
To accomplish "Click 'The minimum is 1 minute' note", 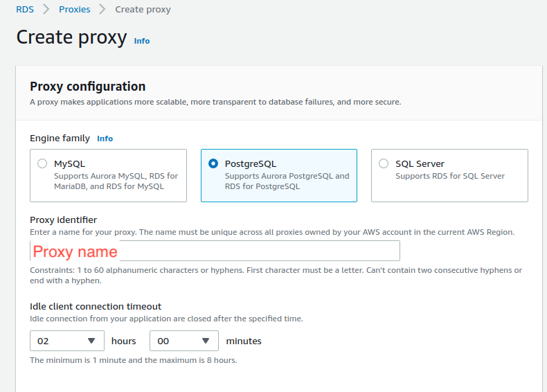I will pyautogui.click(x=133, y=360).
